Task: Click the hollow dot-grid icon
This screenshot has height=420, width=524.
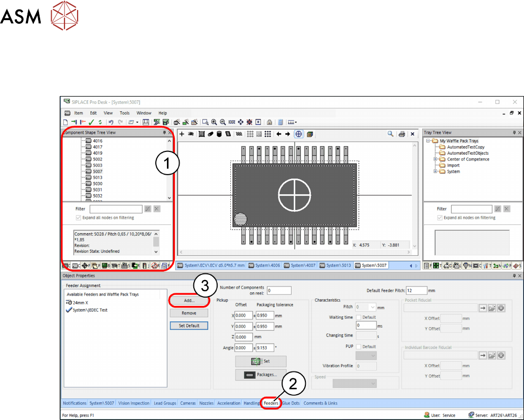Action: pyautogui.click(x=250, y=134)
